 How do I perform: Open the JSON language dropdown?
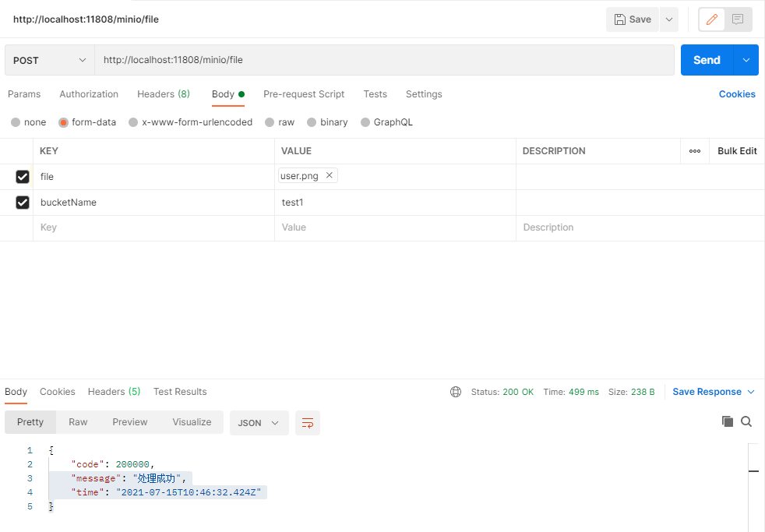click(259, 422)
